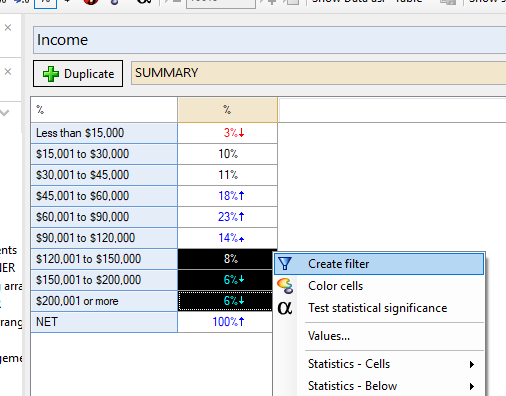Select the $90,001 to $120,000 row label

104,238
